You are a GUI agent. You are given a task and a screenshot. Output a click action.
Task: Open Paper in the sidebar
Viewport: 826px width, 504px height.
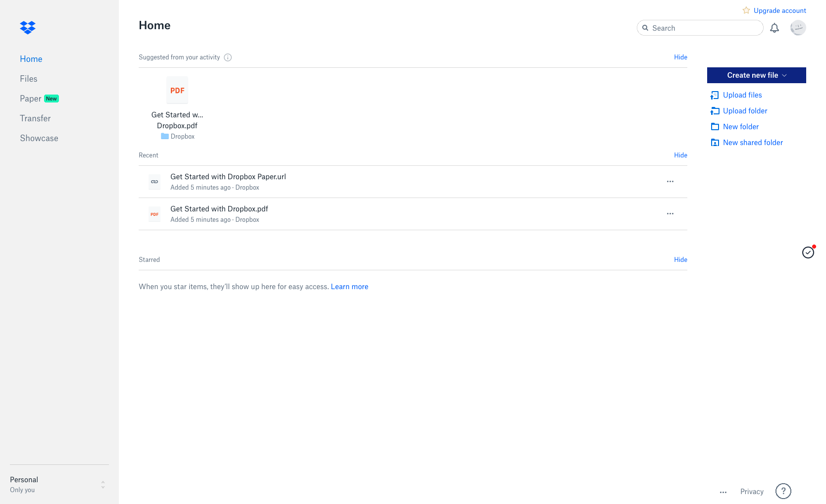(31, 99)
